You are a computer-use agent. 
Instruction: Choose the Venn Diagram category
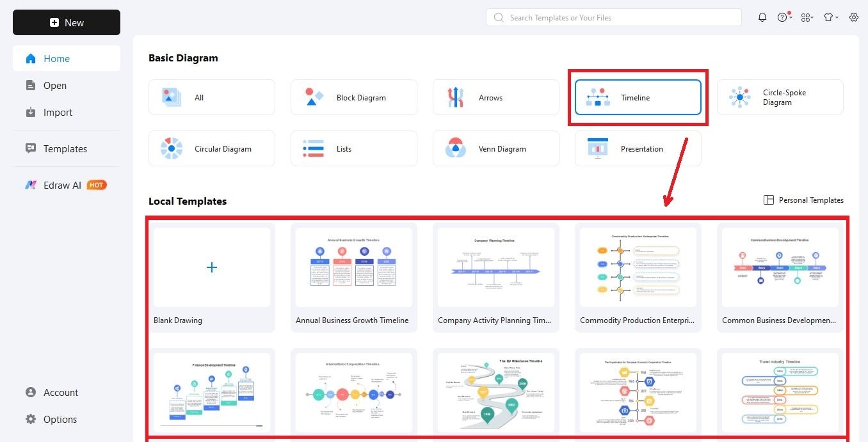(x=495, y=148)
